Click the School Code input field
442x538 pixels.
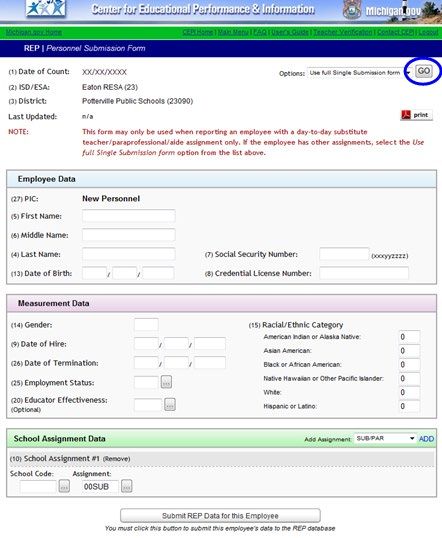[38, 487]
